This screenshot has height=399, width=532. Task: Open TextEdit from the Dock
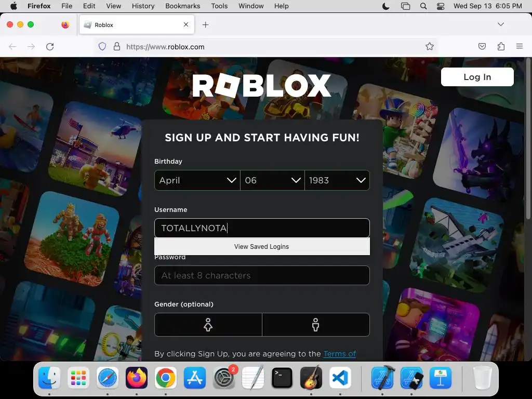coord(253,378)
